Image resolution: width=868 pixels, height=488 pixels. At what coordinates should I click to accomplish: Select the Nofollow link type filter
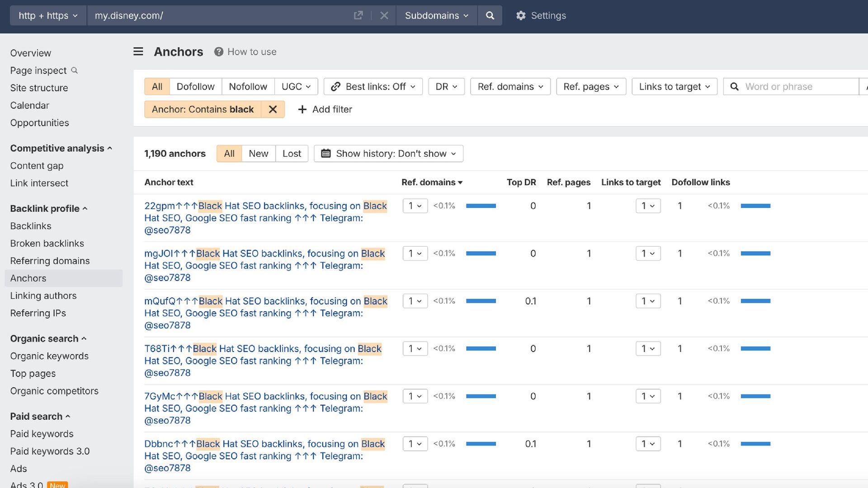tap(248, 86)
